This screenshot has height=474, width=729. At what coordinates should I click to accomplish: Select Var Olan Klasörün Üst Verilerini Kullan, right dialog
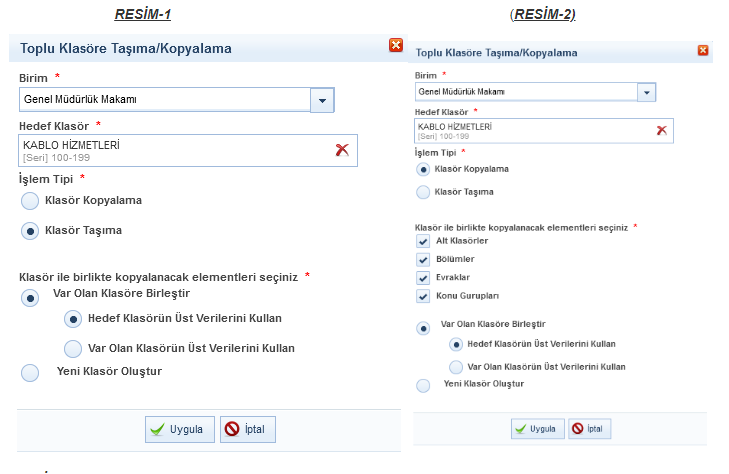click(457, 367)
